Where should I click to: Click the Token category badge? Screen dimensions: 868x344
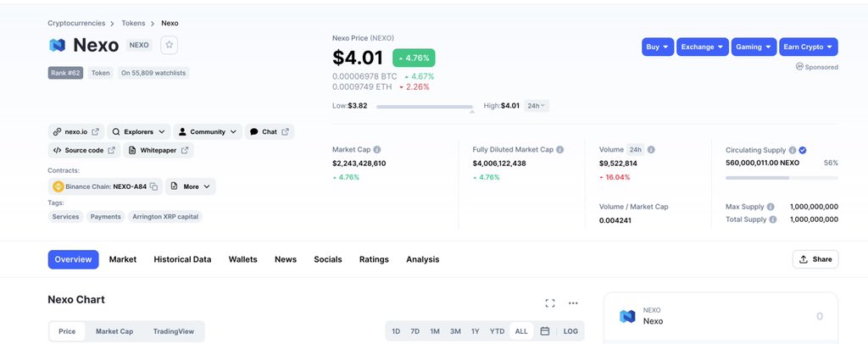pyautogui.click(x=100, y=73)
